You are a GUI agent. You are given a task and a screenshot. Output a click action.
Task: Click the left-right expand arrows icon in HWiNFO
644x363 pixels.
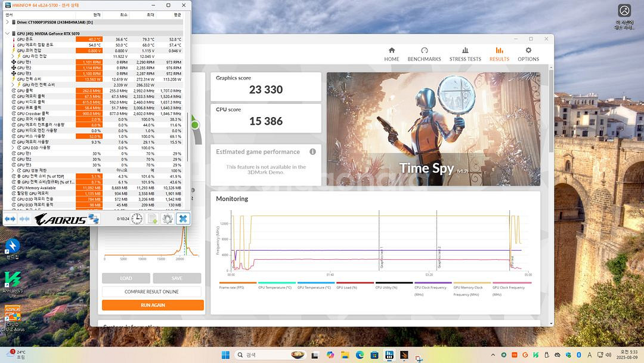click(10, 219)
